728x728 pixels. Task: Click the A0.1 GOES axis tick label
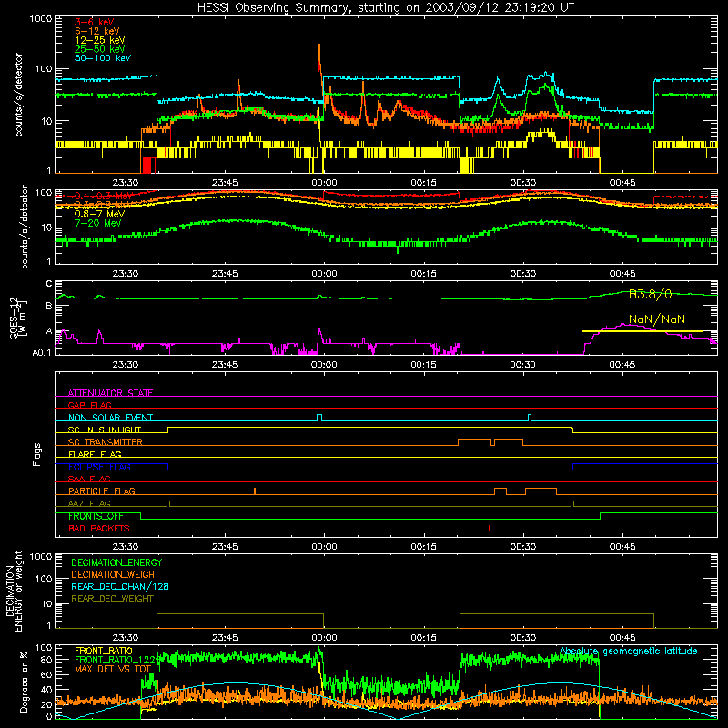(x=41, y=352)
